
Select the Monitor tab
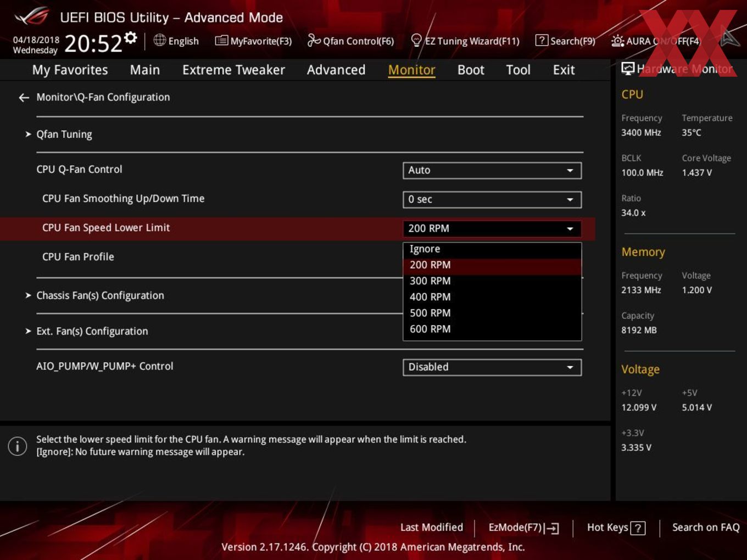tap(411, 70)
